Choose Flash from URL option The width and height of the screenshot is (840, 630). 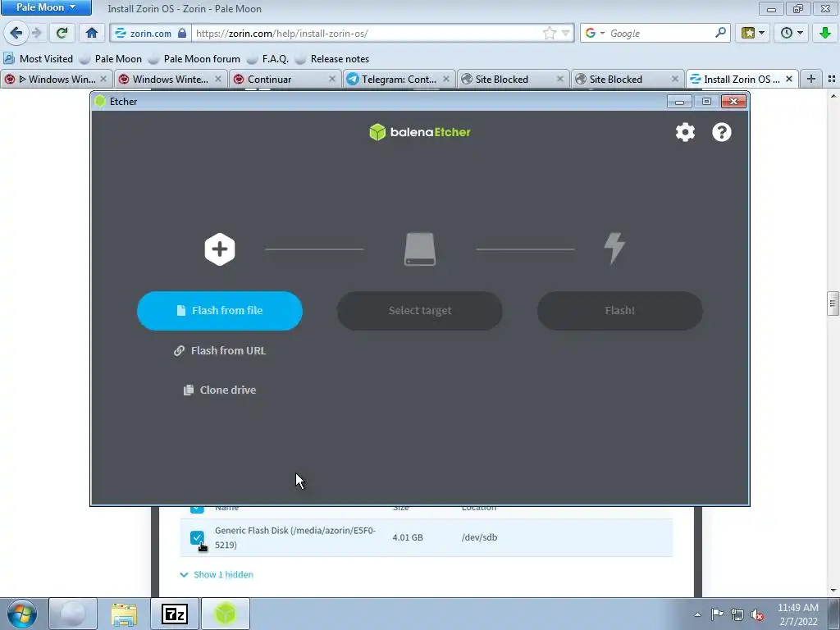[220, 350]
